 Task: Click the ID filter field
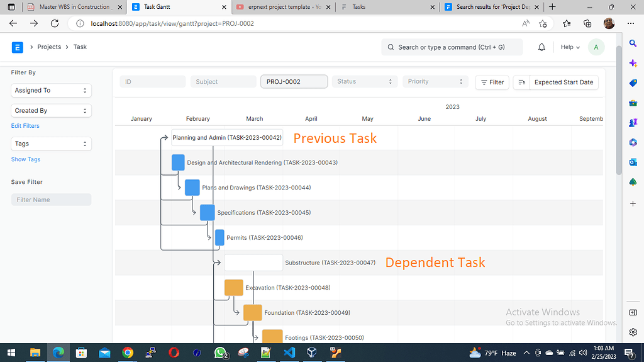[152, 81]
